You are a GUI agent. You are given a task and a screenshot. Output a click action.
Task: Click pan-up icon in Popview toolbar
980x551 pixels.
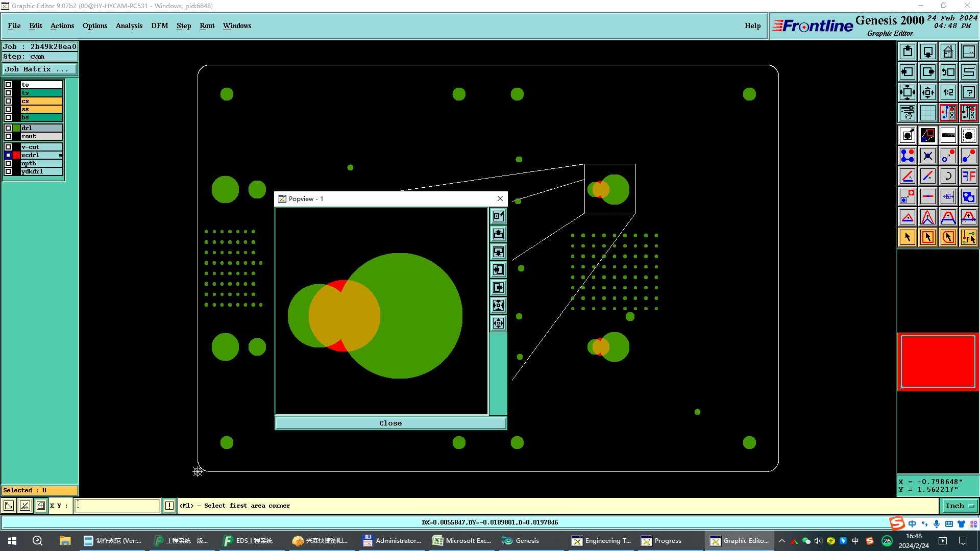tap(498, 234)
